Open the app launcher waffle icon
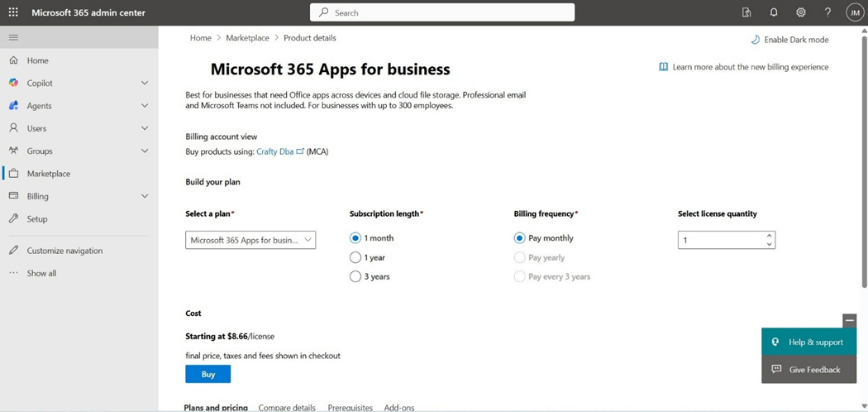 click(x=13, y=12)
